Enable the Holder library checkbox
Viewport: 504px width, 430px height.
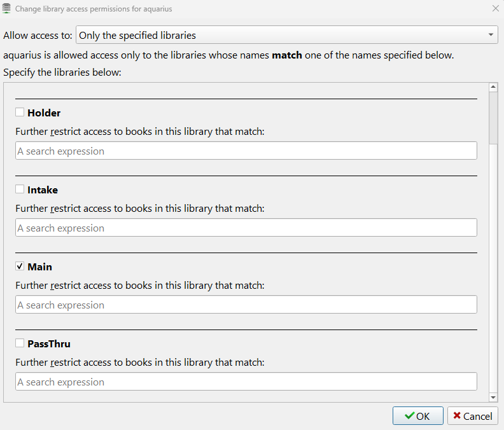coord(20,113)
